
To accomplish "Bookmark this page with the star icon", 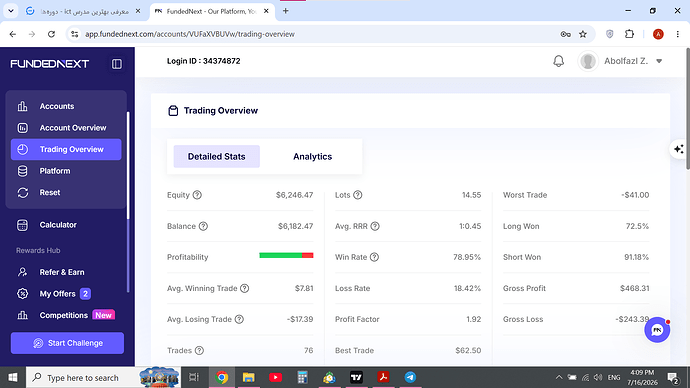I will click(583, 34).
